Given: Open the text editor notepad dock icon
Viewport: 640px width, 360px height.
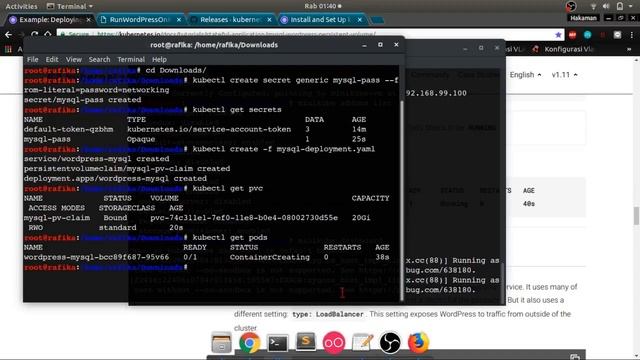Looking at the screenshot, I should click(362, 342).
